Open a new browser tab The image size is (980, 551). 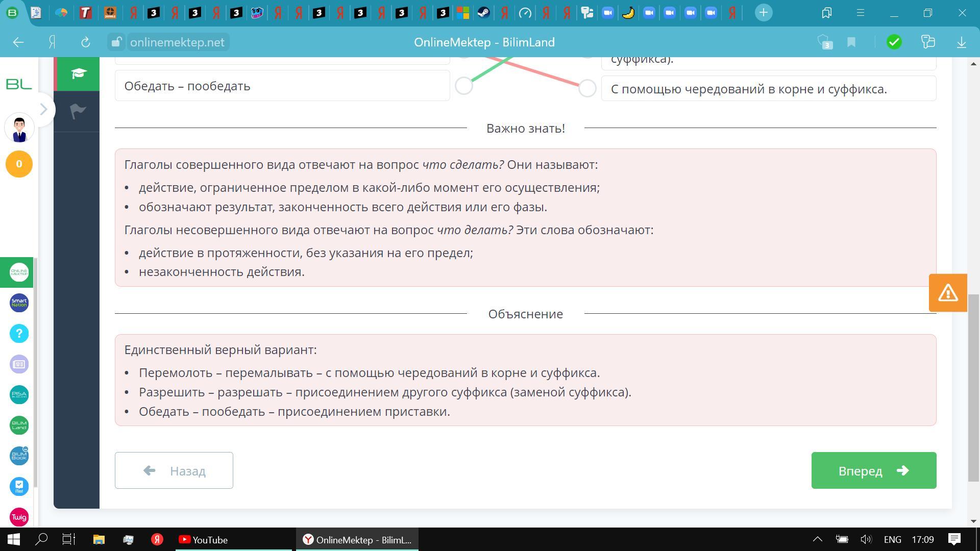tap(763, 13)
